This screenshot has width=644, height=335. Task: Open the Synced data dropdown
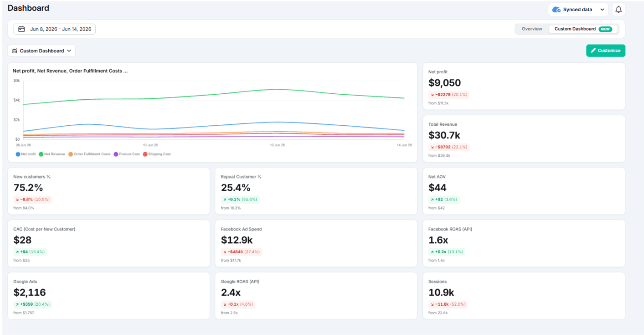(578, 9)
